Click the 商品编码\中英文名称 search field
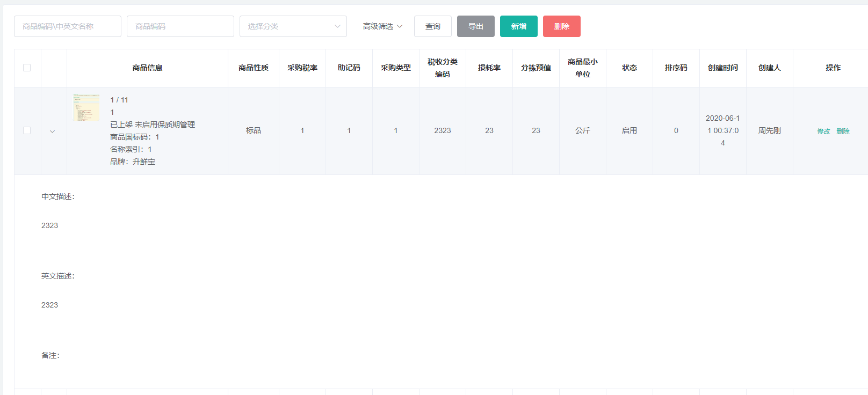 click(x=68, y=26)
